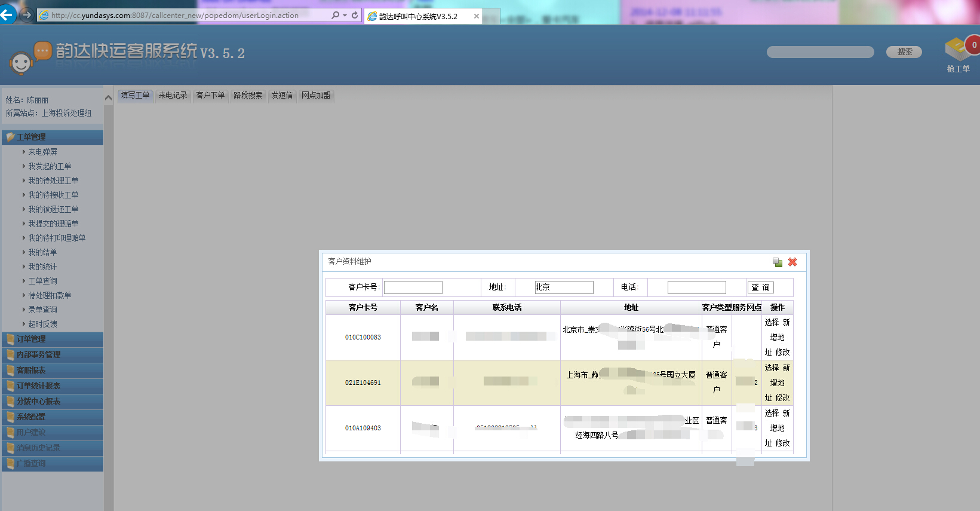Focus the header search input box
The width and height of the screenshot is (980, 511).
[821, 52]
